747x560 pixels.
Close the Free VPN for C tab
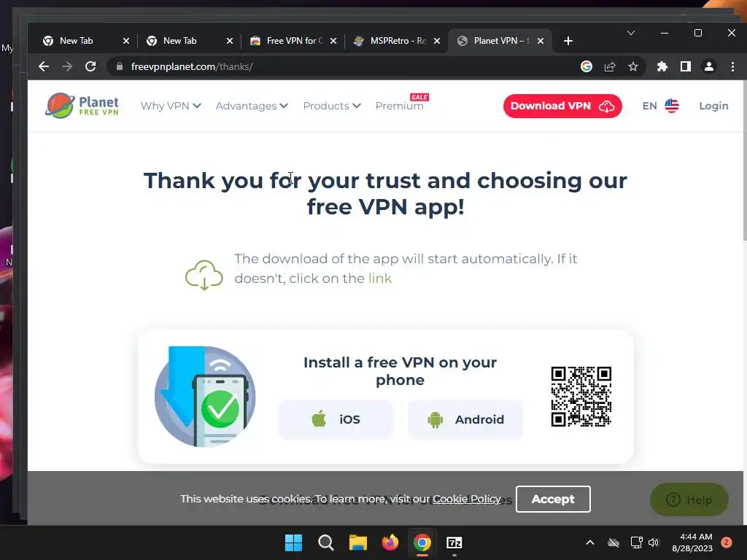pos(333,41)
